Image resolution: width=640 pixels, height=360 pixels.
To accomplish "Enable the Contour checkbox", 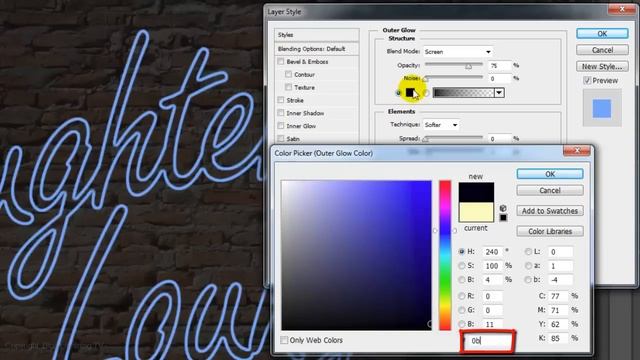I will pyautogui.click(x=289, y=74).
